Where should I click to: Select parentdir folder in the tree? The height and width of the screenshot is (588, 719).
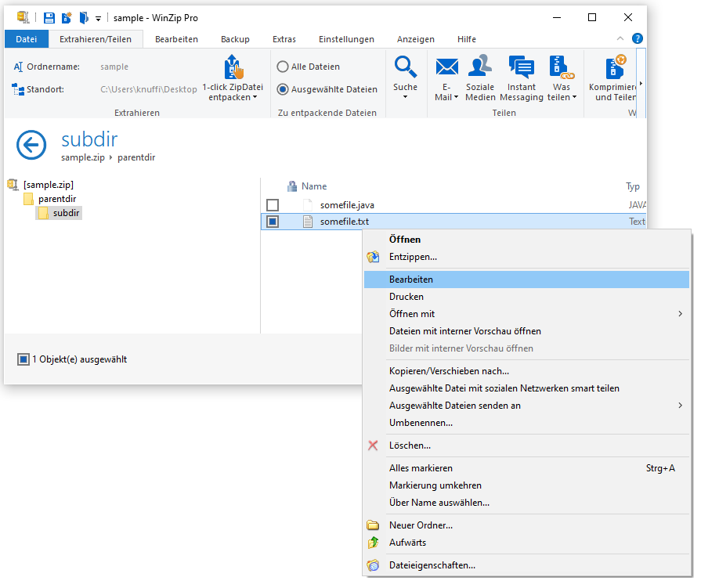point(57,199)
